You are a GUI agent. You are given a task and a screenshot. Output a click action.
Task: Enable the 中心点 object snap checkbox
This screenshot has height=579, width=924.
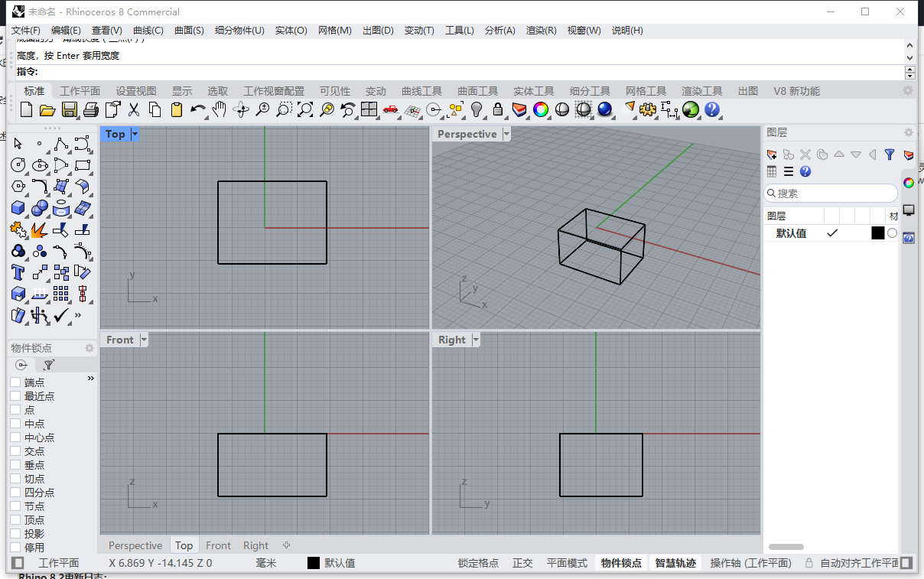click(x=15, y=438)
